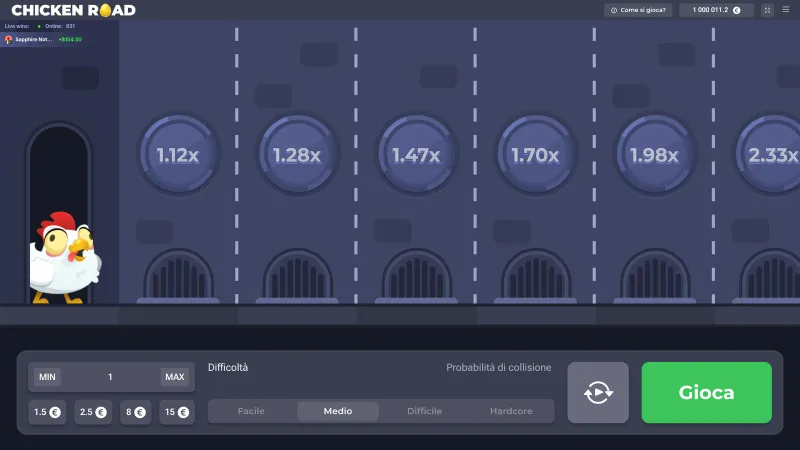
Task: Click the Online player count text
Action: click(60, 26)
